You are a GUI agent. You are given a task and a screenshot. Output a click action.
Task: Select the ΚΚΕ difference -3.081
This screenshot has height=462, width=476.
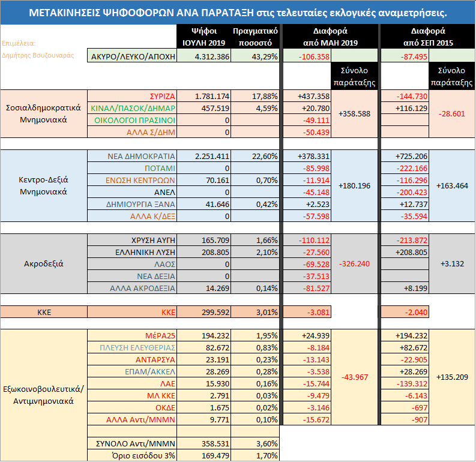(307, 312)
